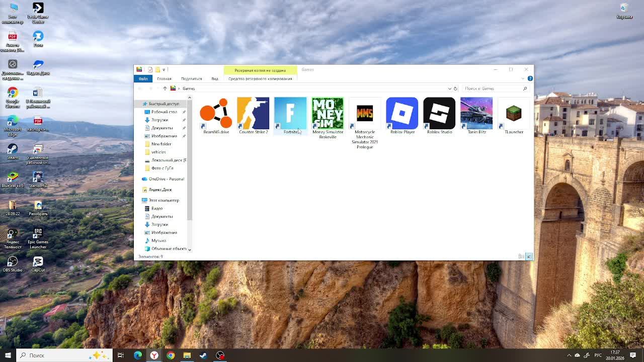
Task: Select the CapCut desktop icon
Action: click(38, 264)
